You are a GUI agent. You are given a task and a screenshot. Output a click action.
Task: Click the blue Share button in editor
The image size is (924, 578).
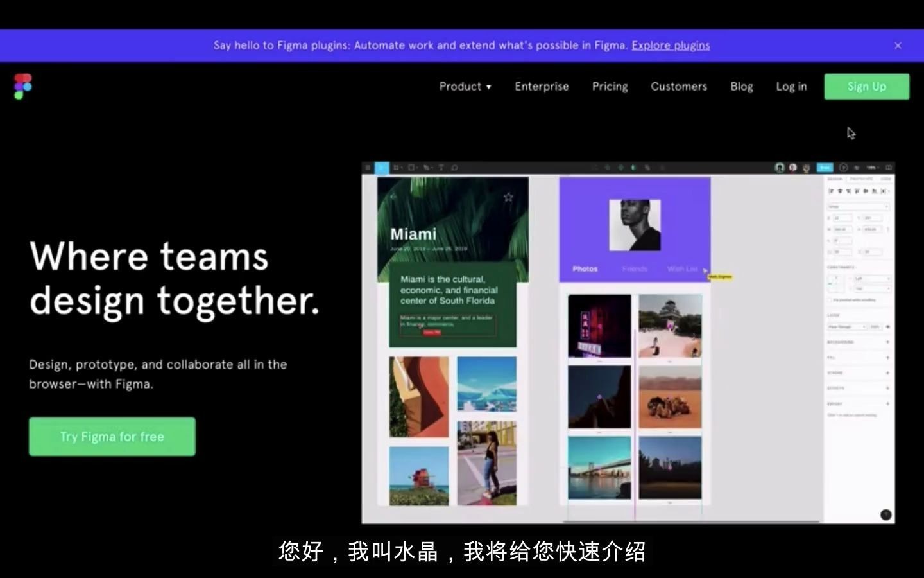(x=825, y=168)
